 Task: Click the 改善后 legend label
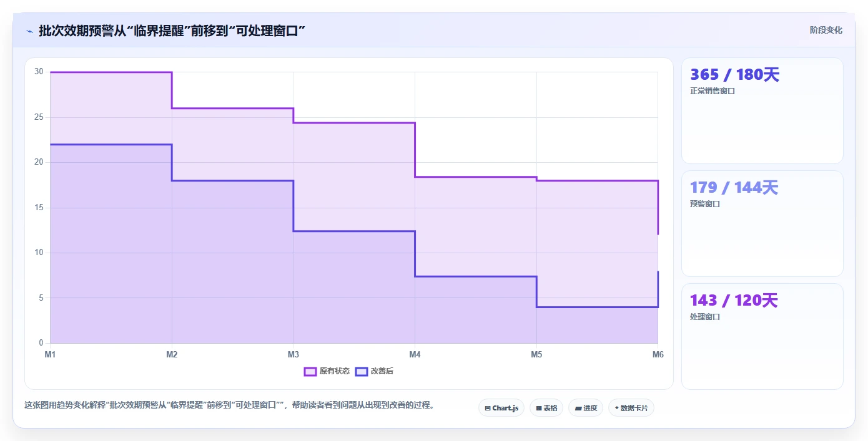point(382,371)
